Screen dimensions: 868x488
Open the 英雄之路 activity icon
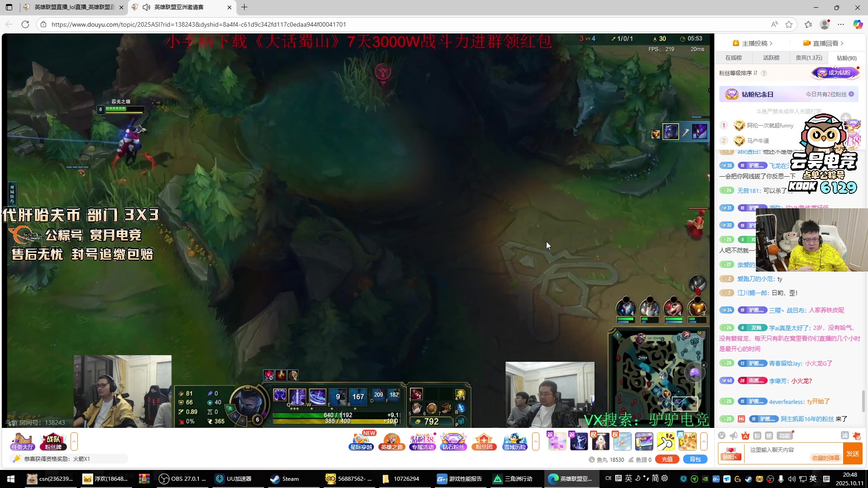click(x=392, y=441)
